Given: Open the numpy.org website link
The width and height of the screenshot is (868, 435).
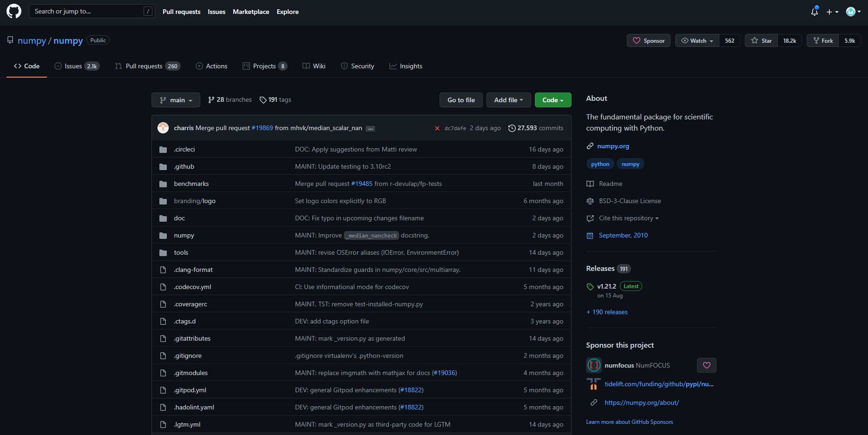Looking at the screenshot, I should 613,146.
